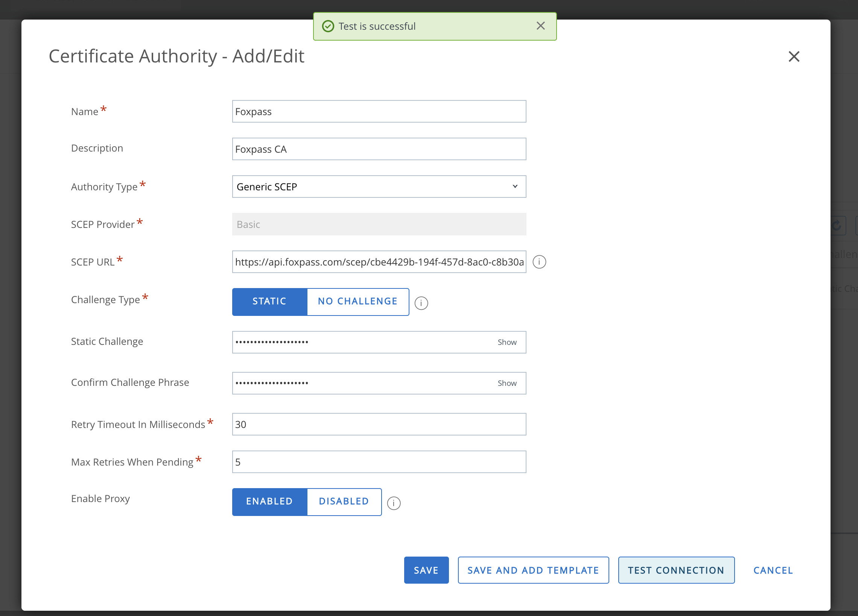Switch Challenge Type to STATIC
This screenshot has width=858, height=616.
click(x=268, y=302)
